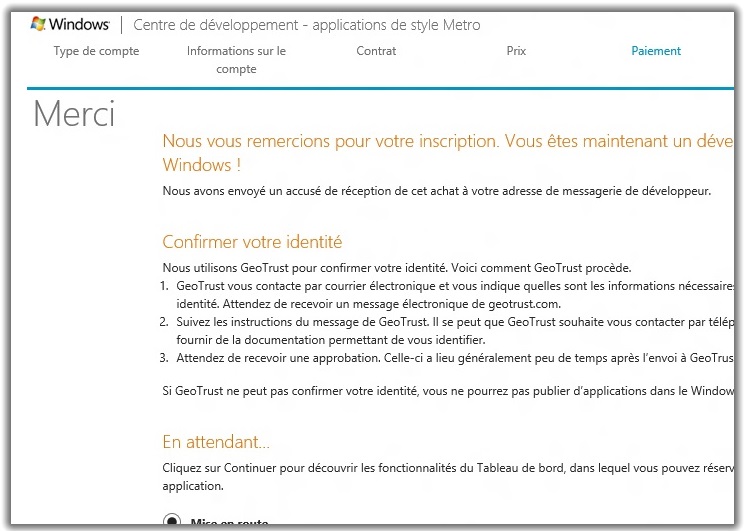Click the line starting Cliquez sur Continuer
The image size is (750, 531).
click(448, 477)
